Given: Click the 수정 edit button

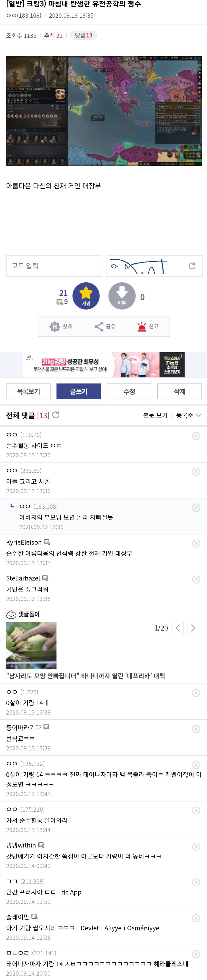Looking at the screenshot, I should point(129,391).
